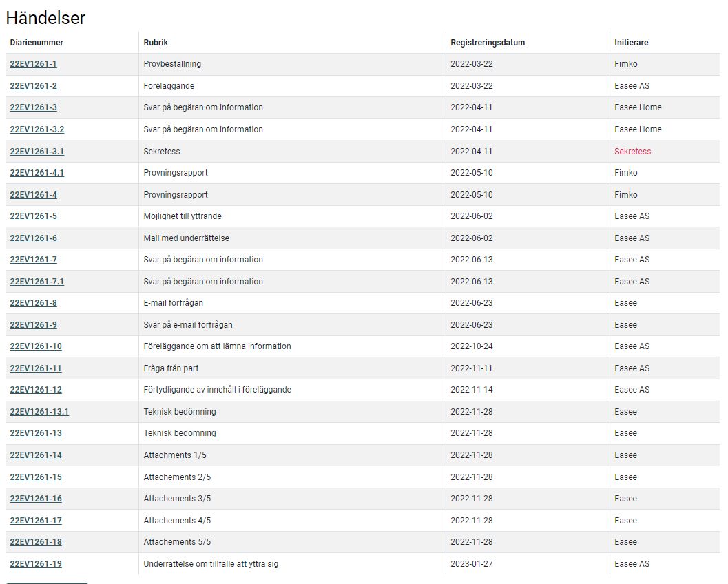Open link 22EV1261-6 Mail med underrättelse

(33, 238)
